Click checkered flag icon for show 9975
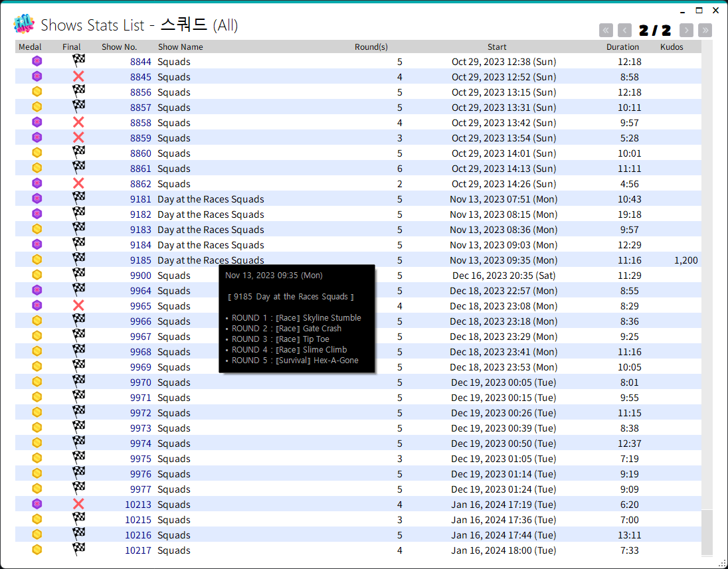The image size is (728, 569). coord(78,457)
